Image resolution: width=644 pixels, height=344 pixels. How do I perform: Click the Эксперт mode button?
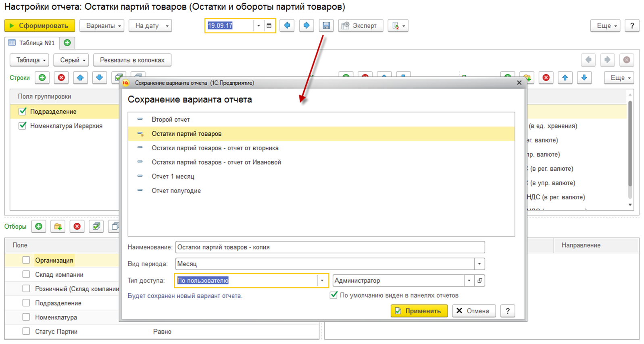pyautogui.click(x=361, y=26)
